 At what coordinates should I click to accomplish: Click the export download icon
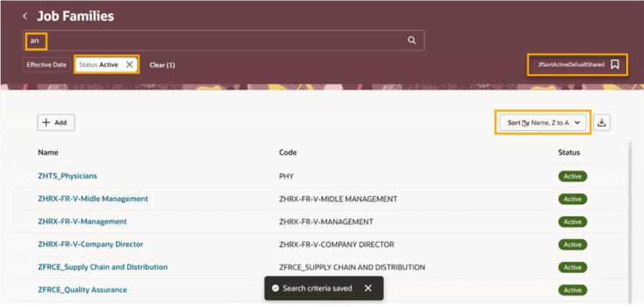(602, 122)
